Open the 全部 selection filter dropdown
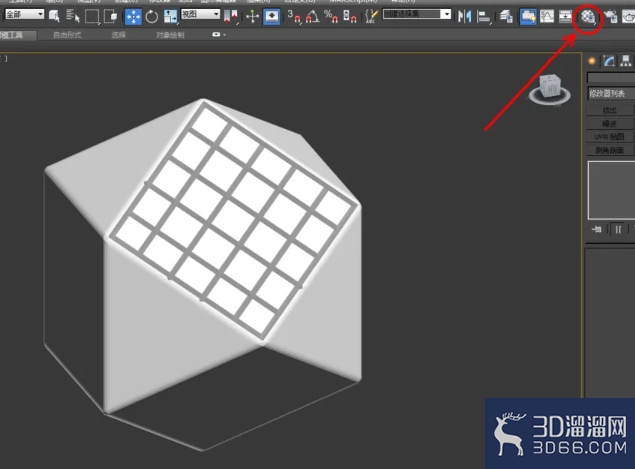The image size is (635, 469). [x=24, y=15]
